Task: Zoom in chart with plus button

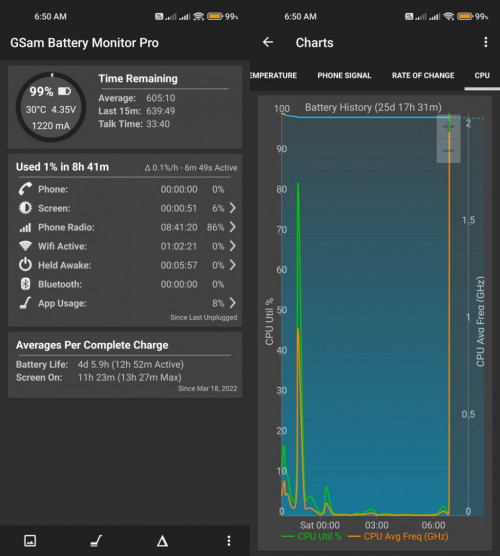Action: click(x=449, y=127)
